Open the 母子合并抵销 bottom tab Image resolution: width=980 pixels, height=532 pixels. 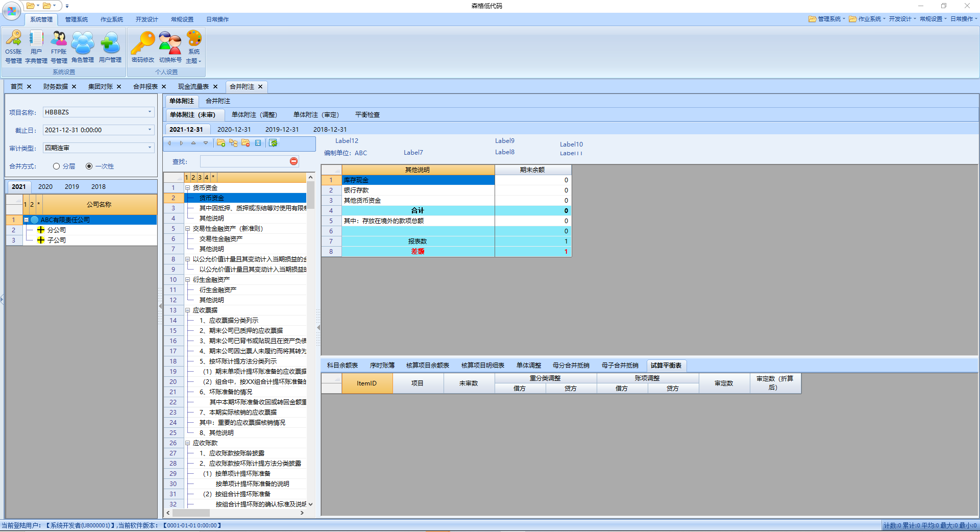coord(620,366)
